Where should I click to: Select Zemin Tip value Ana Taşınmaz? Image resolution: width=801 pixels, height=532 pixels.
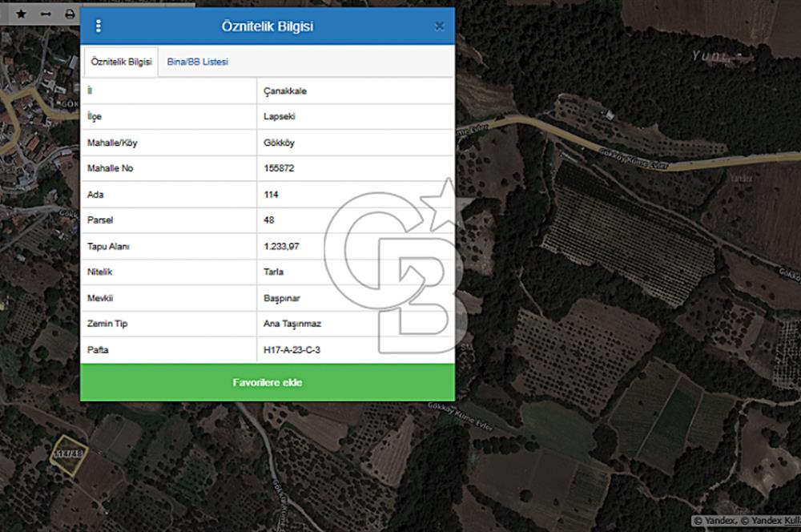pyautogui.click(x=292, y=324)
